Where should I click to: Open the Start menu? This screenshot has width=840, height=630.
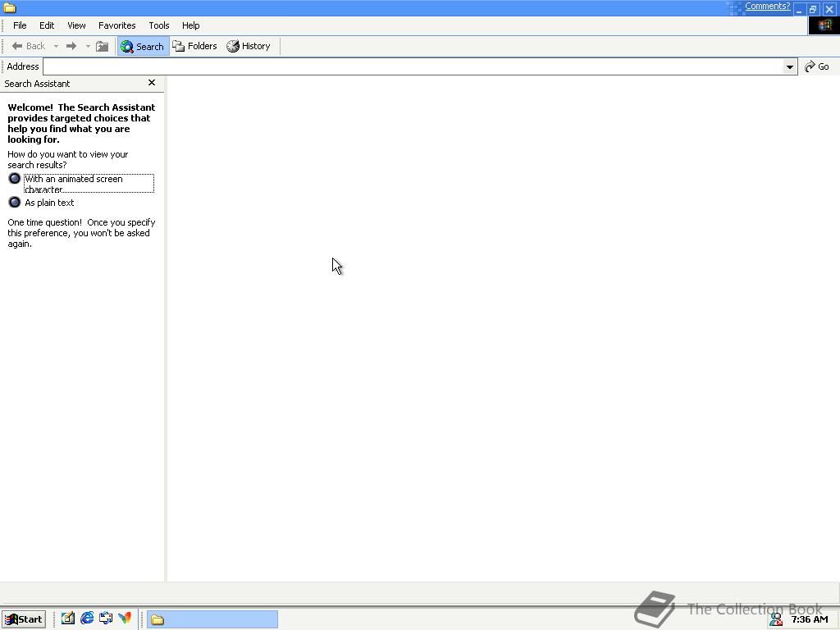pyautogui.click(x=24, y=619)
